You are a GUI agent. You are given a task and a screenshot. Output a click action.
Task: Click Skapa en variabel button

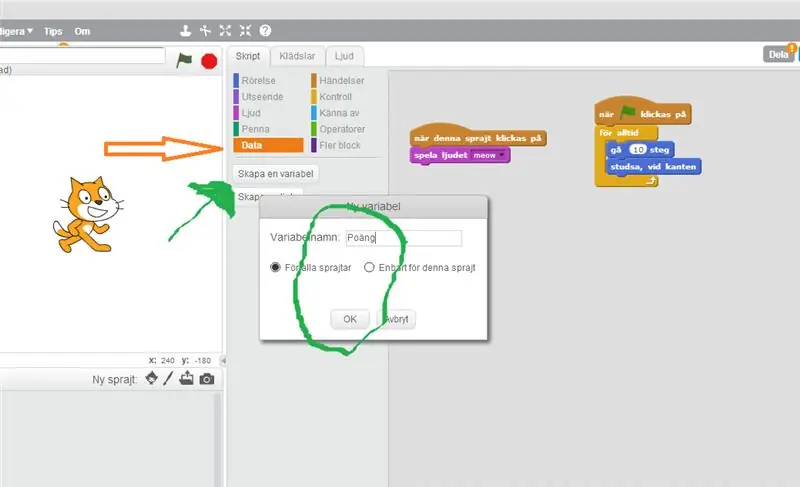click(276, 174)
